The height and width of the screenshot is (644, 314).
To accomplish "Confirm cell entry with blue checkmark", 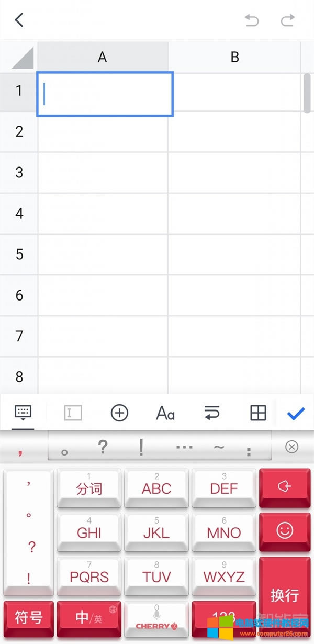I will point(296,413).
